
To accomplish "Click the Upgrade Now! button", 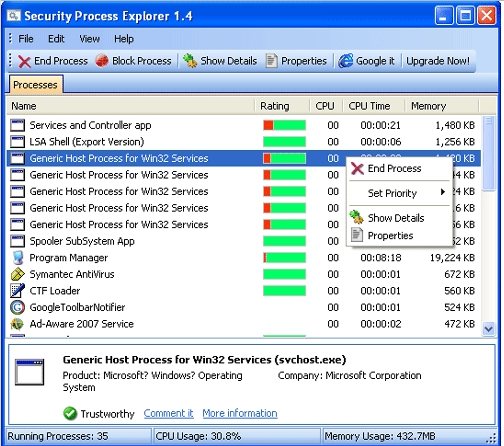I will [x=438, y=61].
